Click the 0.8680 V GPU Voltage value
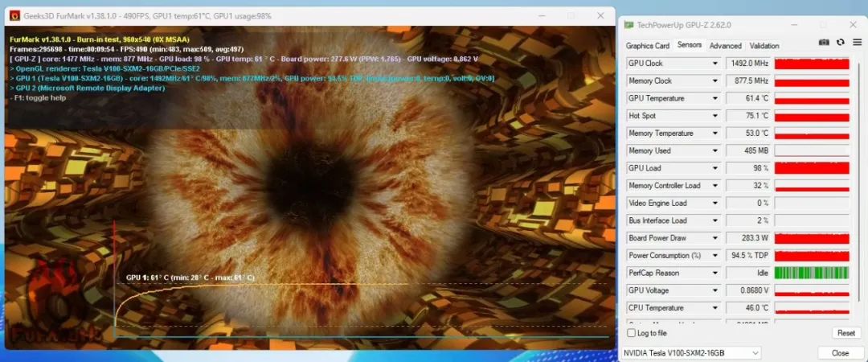This screenshot has height=362, width=868. point(748,290)
